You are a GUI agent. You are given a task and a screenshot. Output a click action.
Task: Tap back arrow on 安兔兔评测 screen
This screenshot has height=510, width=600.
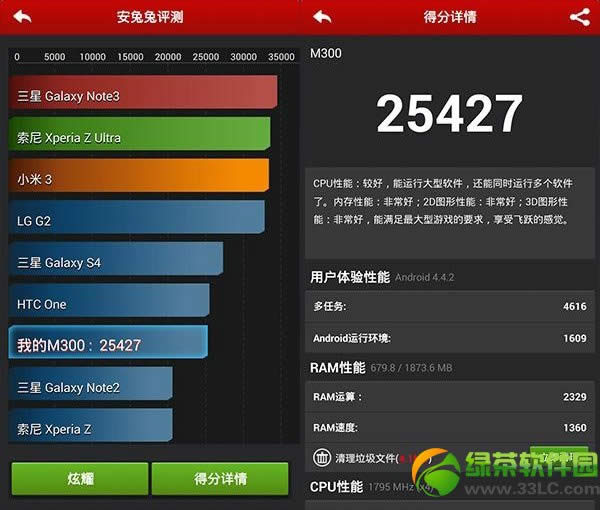point(22,17)
